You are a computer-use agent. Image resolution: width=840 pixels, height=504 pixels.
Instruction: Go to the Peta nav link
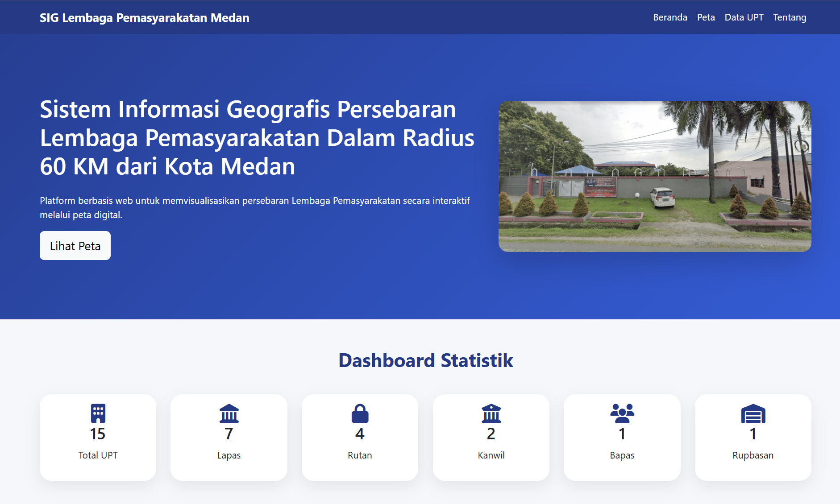coord(706,17)
